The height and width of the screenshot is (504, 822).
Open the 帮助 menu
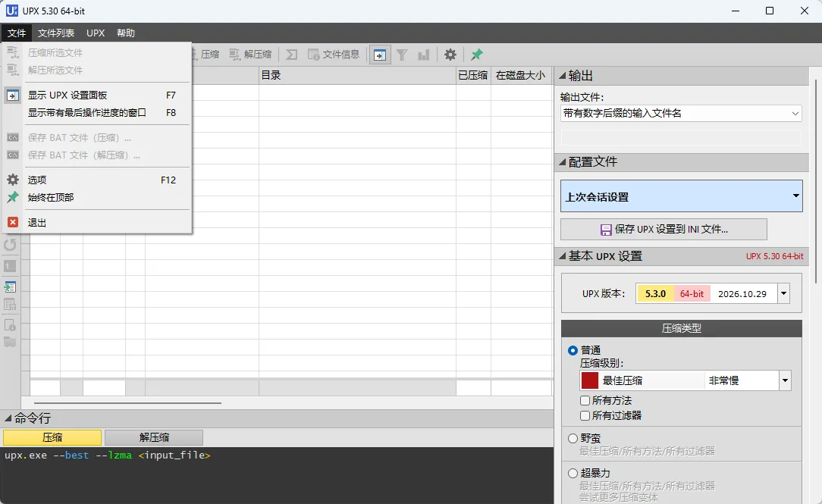126,33
